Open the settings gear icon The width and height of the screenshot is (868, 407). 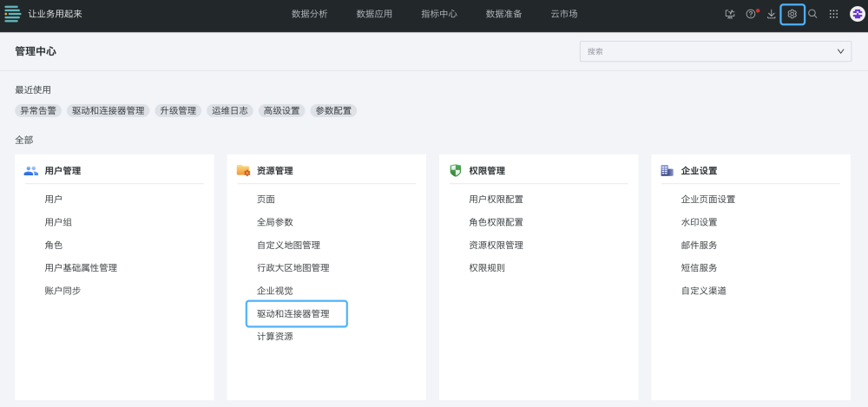click(792, 15)
